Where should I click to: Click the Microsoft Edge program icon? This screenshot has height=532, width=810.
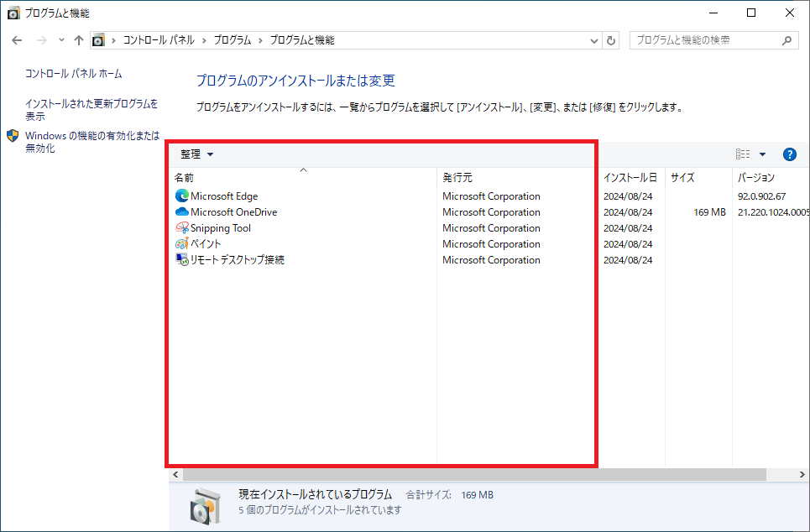tap(182, 196)
